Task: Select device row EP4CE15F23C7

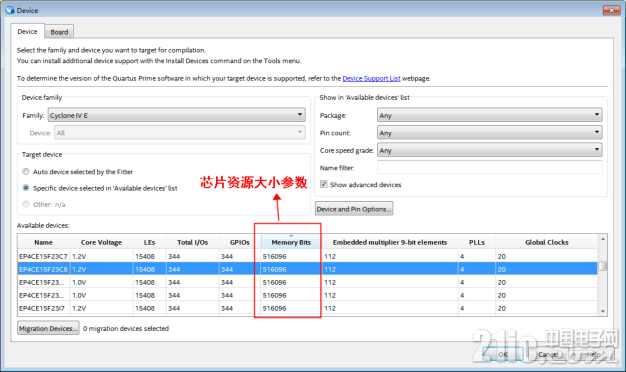Action: coord(307,256)
